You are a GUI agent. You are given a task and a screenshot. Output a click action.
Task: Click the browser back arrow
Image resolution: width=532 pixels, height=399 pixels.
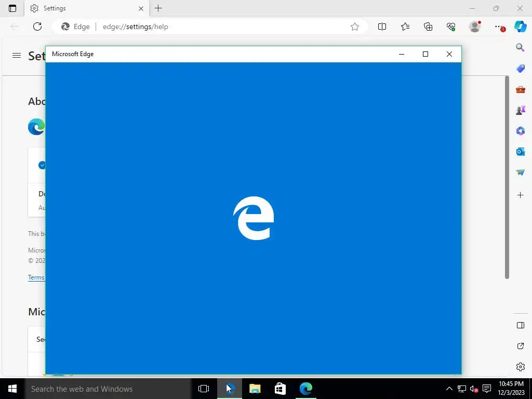14,26
